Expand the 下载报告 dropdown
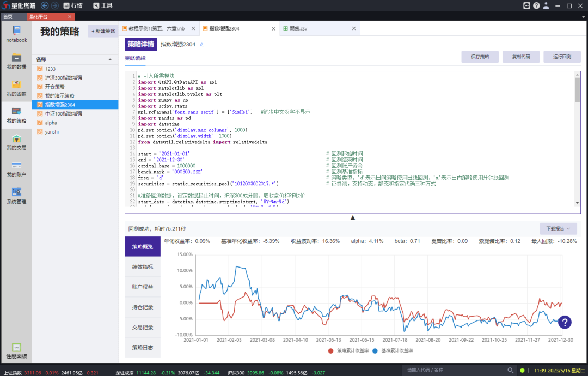Viewport: 588px width, 376px height. click(558, 229)
